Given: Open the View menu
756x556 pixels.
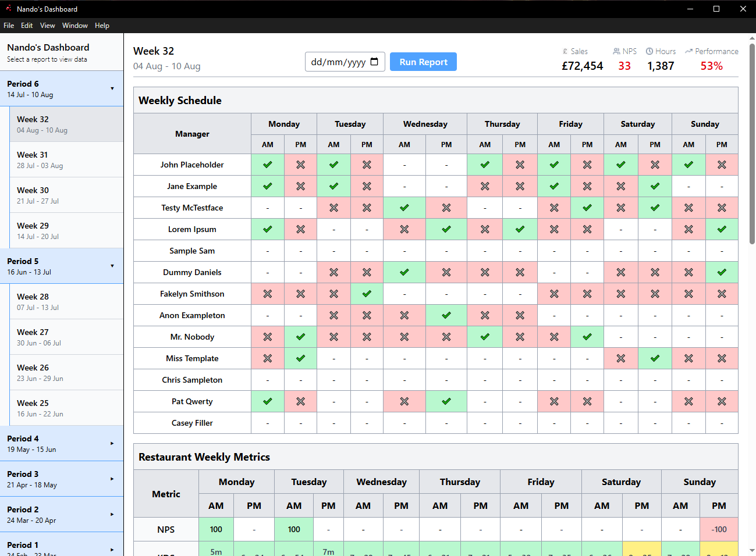Looking at the screenshot, I should click(x=47, y=26).
